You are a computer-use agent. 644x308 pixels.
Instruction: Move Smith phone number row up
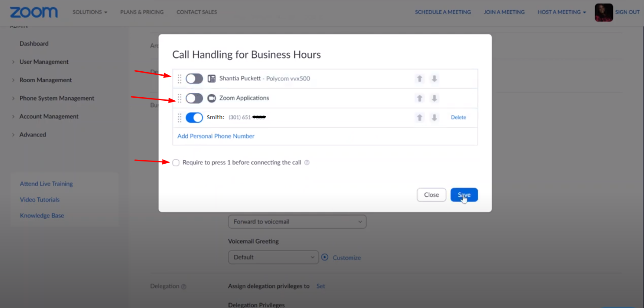(x=420, y=117)
